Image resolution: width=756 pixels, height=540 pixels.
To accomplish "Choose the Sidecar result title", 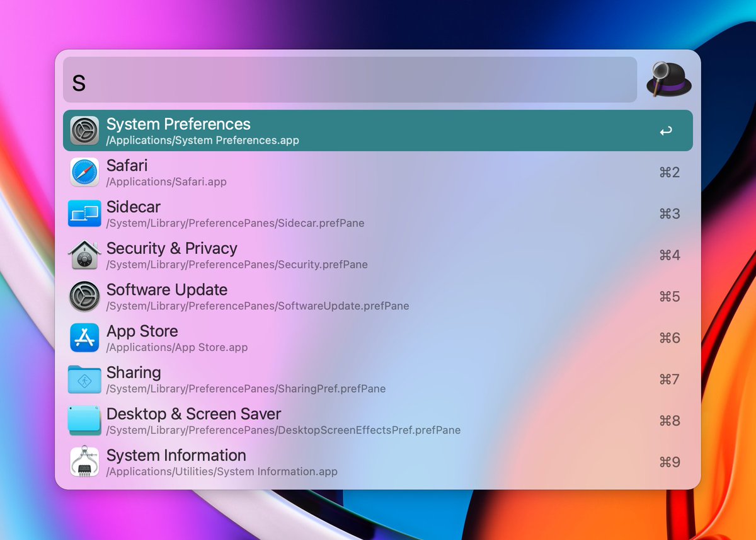I will pyautogui.click(x=134, y=207).
